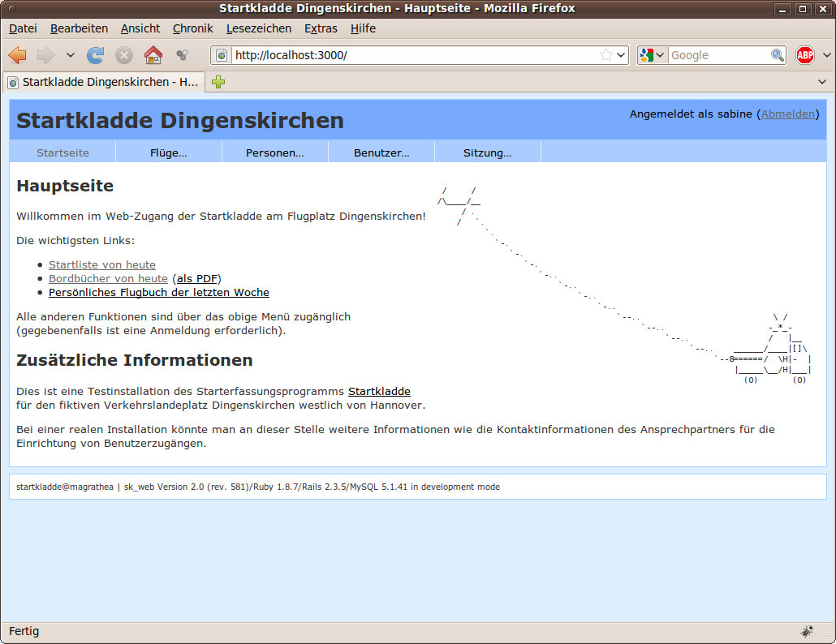Open the history dropdown next to Forward
Screen dimensions: 836x644
pyautogui.click(x=71, y=55)
